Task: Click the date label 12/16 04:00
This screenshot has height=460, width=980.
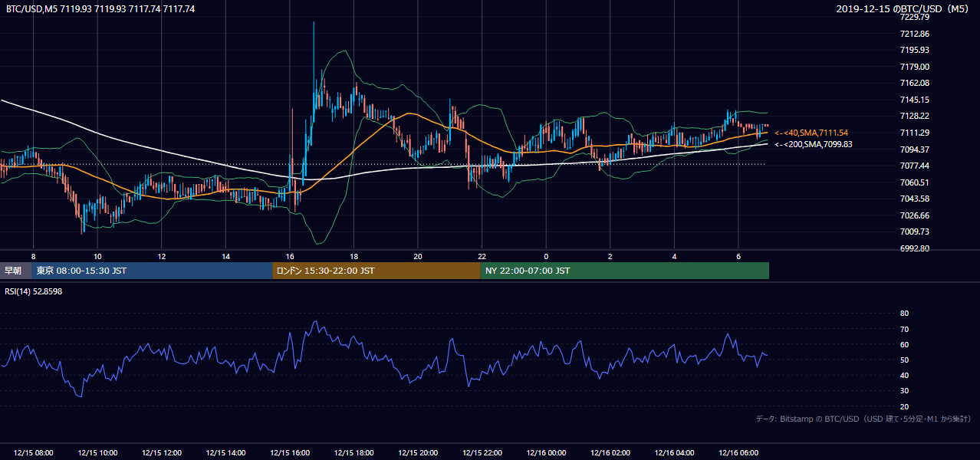Action: point(674,453)
